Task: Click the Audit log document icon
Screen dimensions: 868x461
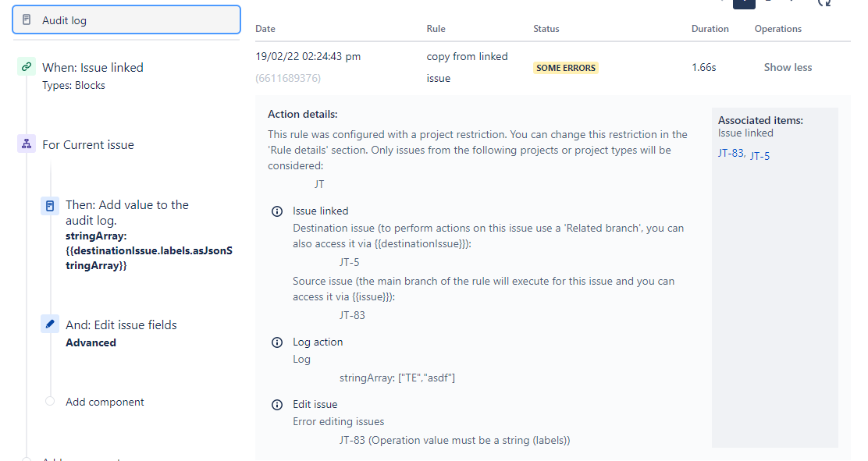Action: click(27, 20)
